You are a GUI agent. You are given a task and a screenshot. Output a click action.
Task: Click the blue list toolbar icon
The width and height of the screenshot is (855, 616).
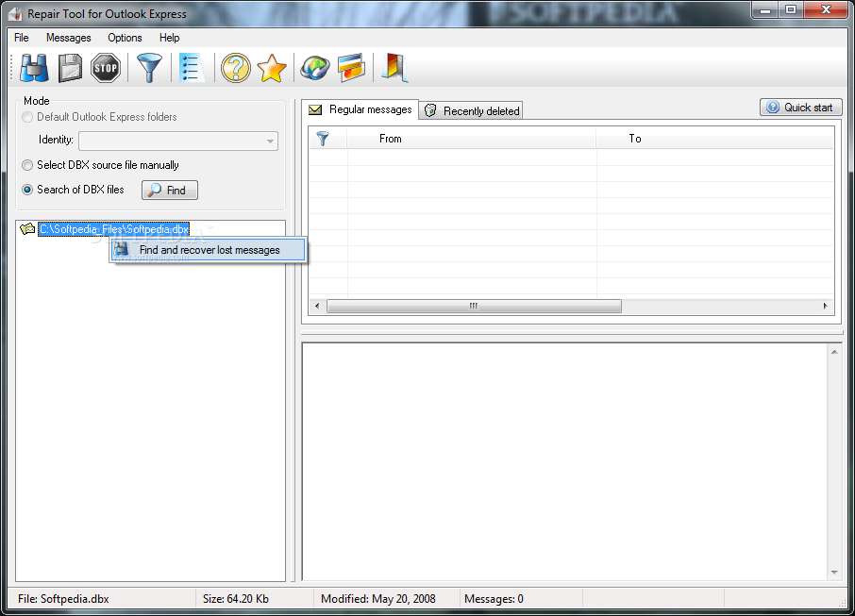pos(192,68)
